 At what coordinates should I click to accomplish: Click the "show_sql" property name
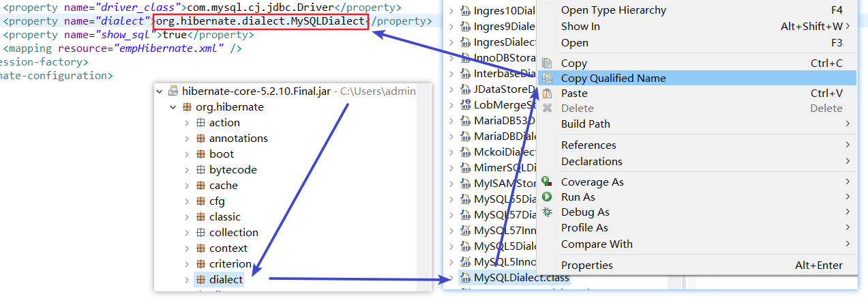tap(124, 35)
